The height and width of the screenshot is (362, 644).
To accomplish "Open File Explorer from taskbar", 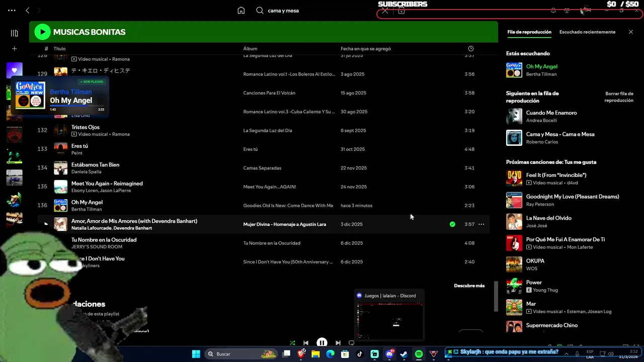I will coord(315,354).
